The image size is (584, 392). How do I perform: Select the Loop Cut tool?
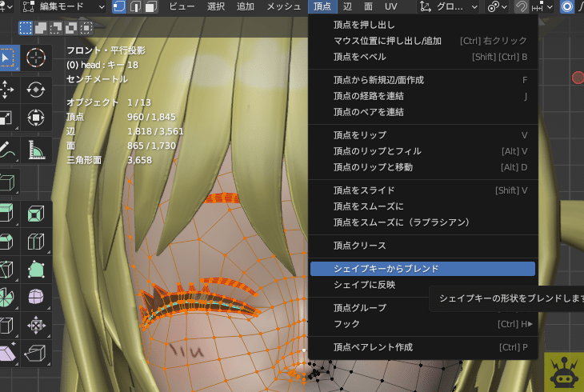tap(36, 242)
